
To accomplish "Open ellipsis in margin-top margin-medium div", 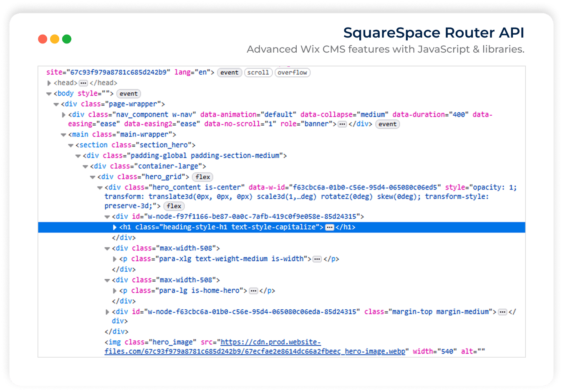I will (x=502, y=312).
